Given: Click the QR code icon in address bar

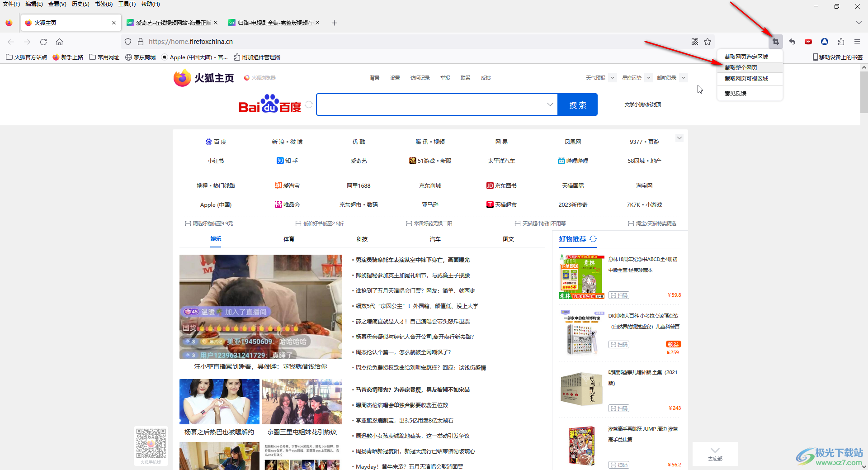Looking at the screenshot, I should [x=695, y=42].
